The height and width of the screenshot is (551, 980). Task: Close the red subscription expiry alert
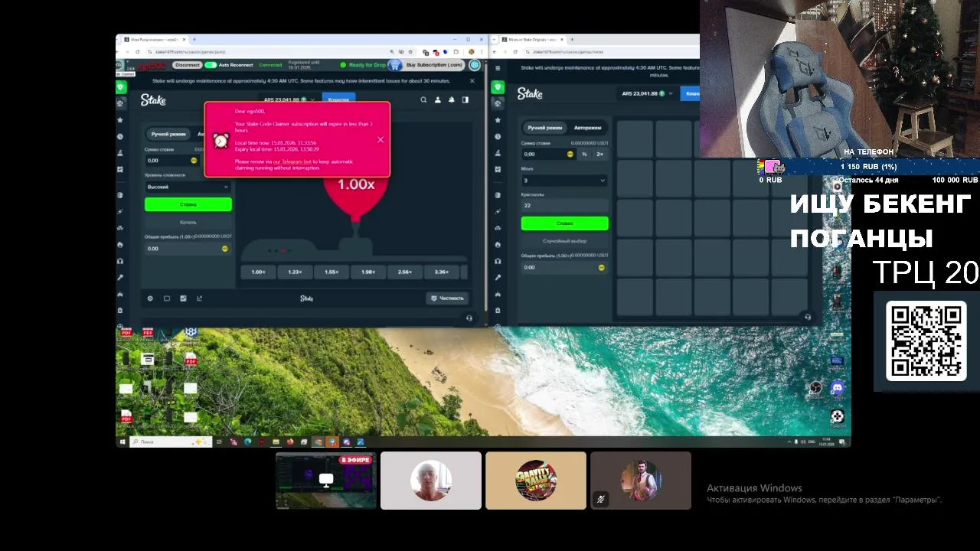[x=381, y=139]
